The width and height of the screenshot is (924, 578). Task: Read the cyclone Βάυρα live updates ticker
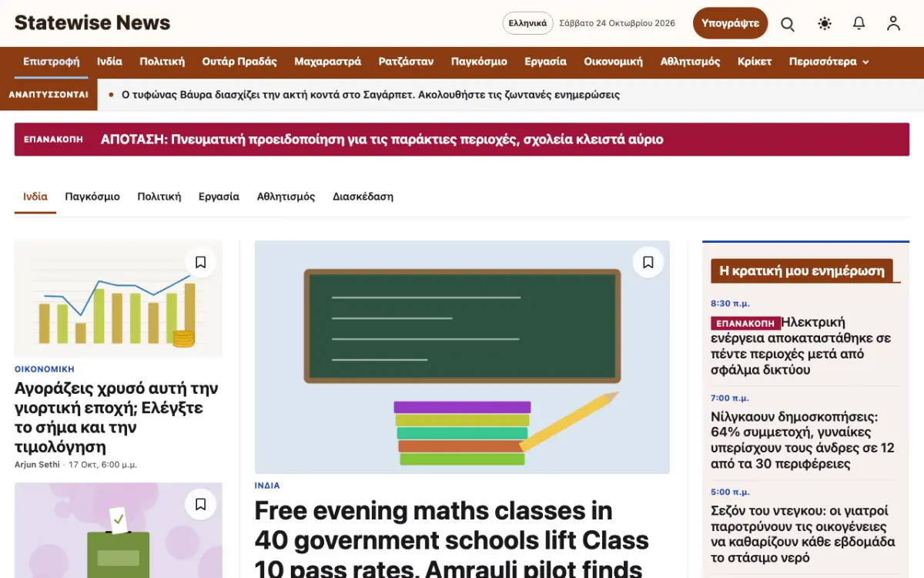coord(371,95)
